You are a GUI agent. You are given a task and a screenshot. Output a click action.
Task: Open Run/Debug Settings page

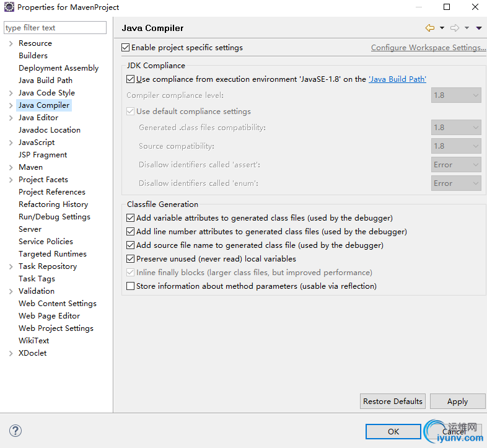55,217
